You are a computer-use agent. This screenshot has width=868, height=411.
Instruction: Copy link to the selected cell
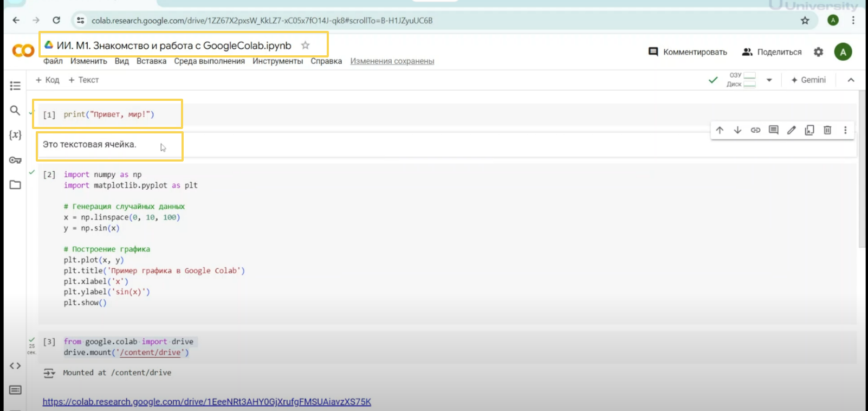tap(755, 130)
